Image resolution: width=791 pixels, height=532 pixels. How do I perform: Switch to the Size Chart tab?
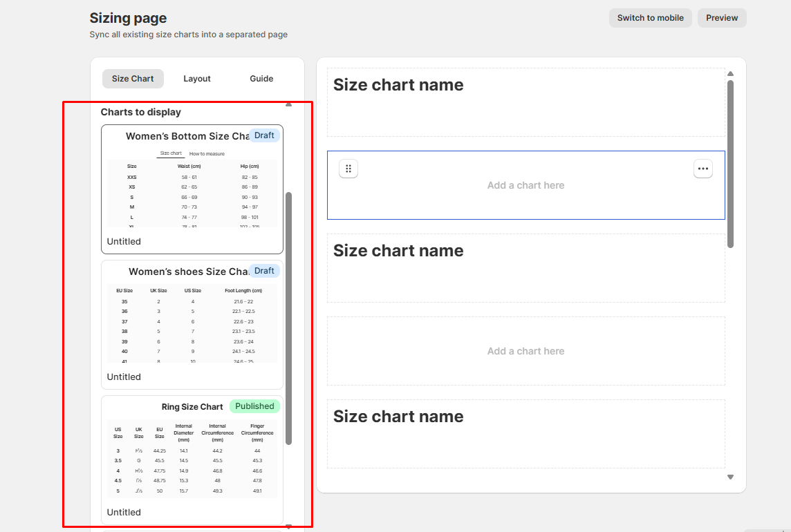click(x=133, y=79)
